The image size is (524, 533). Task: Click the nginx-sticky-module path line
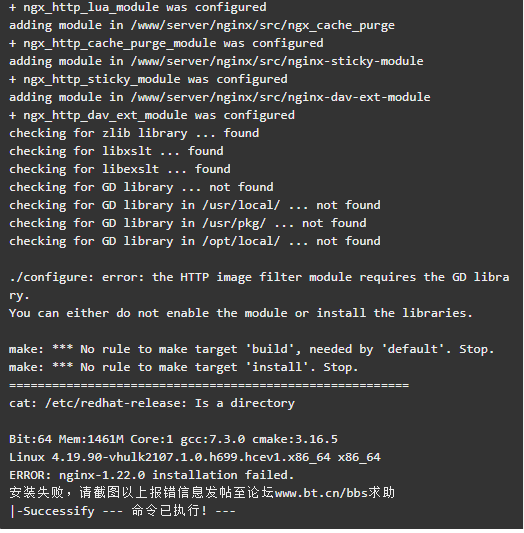pos(216,61)
